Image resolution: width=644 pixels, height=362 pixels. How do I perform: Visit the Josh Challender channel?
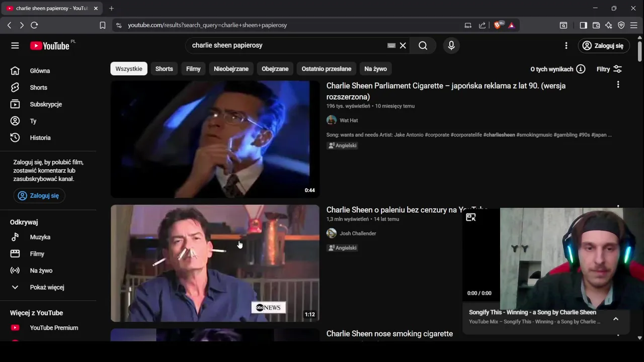pos(358,233)
